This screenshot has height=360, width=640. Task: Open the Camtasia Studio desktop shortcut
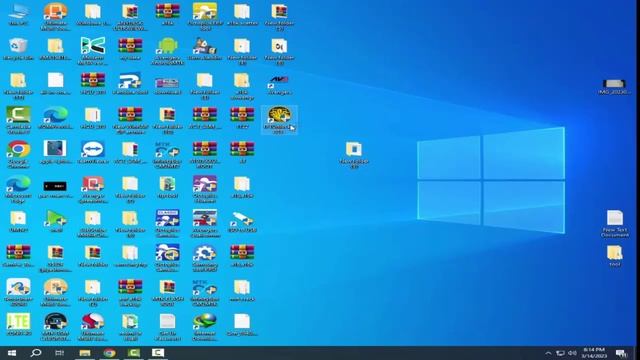point(18,120)
